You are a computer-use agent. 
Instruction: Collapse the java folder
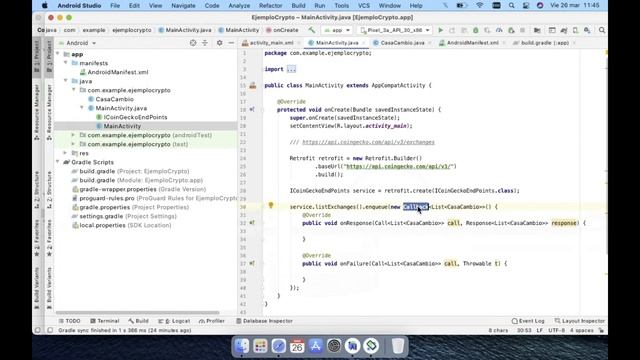(x=66, y=81)
